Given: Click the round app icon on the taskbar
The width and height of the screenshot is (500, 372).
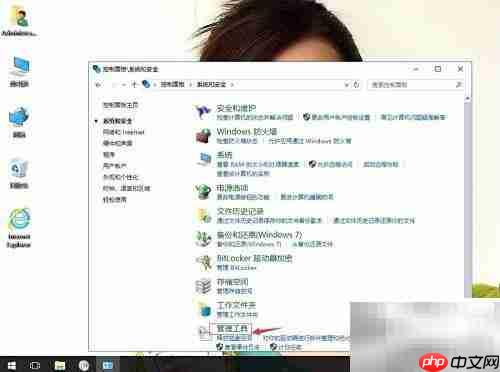Looking at the screenshot, I should click(x=84, y=365).
